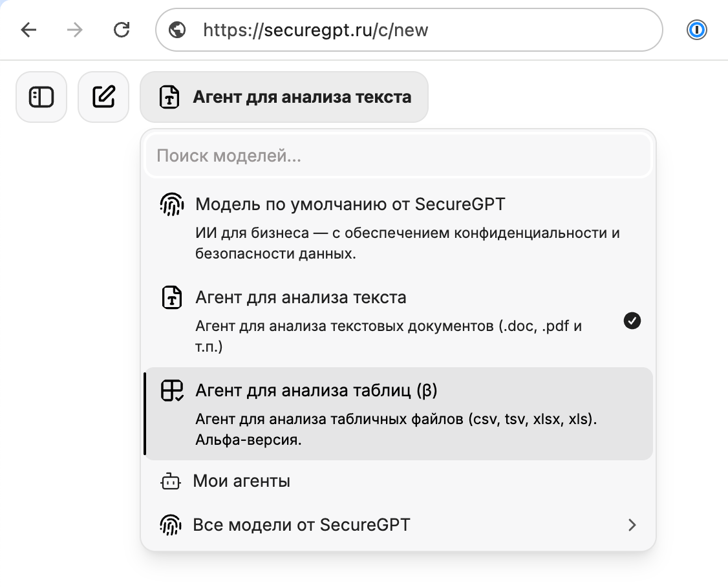Click the fingerprint icon beside Все модели от SecureGPT
Image resolution: width=728 pixels, height=587 pixels.
tap(171, 525)
